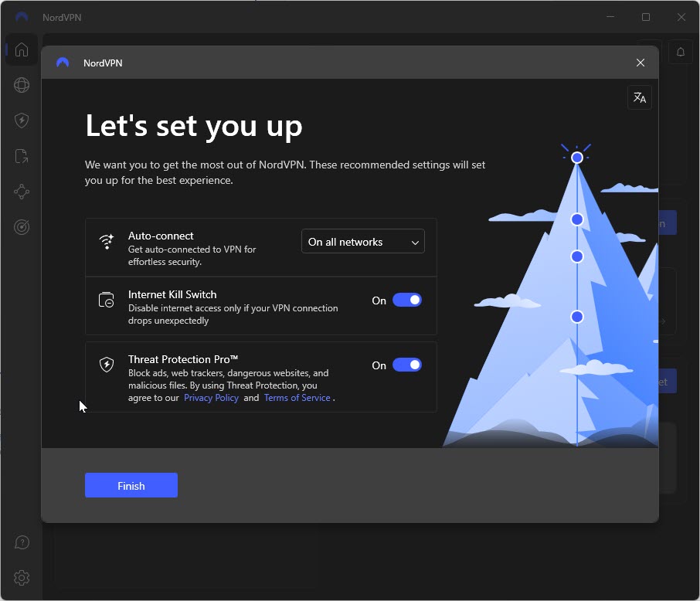Open Meshnet icon in sidebar
The height and width of the screenshot is (601, 700).
point(22,192)
